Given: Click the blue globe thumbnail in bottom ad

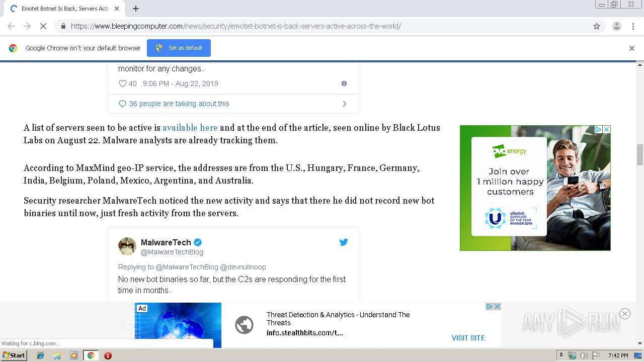Looking at the screenshot, I should tap(178, 325).
